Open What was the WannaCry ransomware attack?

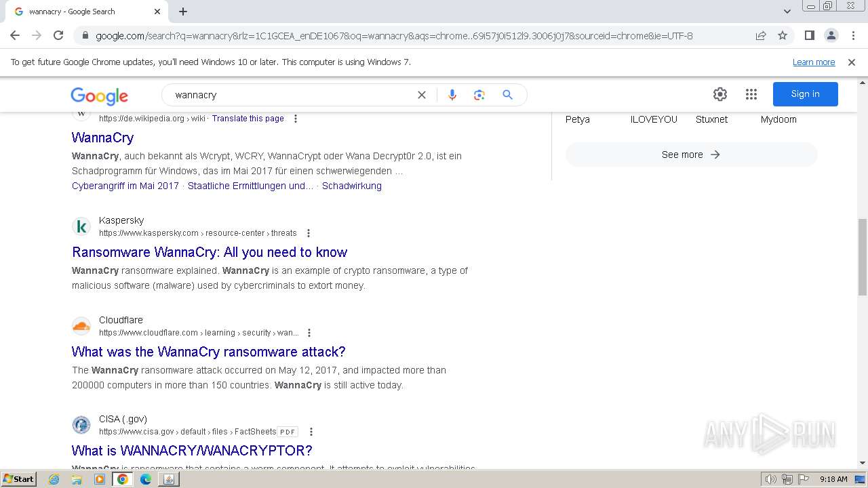[x=209, y=352]
